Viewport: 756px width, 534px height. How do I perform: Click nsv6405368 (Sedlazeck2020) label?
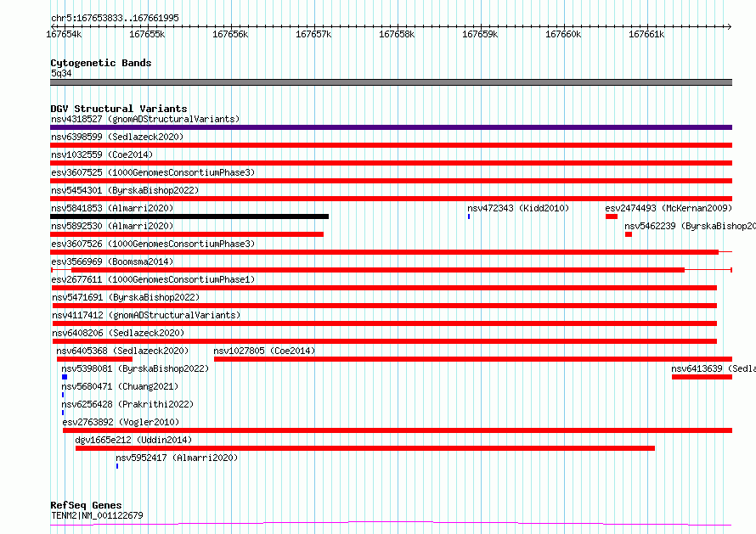click(x=122, y=351)
